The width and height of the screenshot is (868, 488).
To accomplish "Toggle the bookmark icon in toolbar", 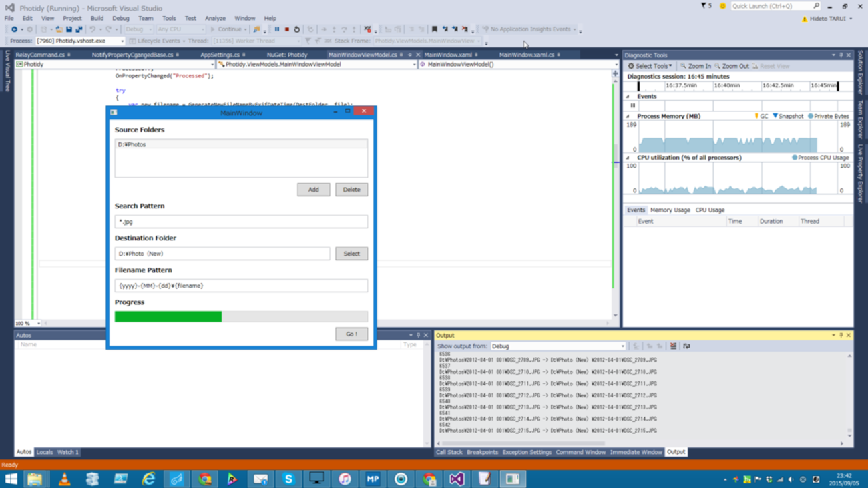I will coord(435,29).
